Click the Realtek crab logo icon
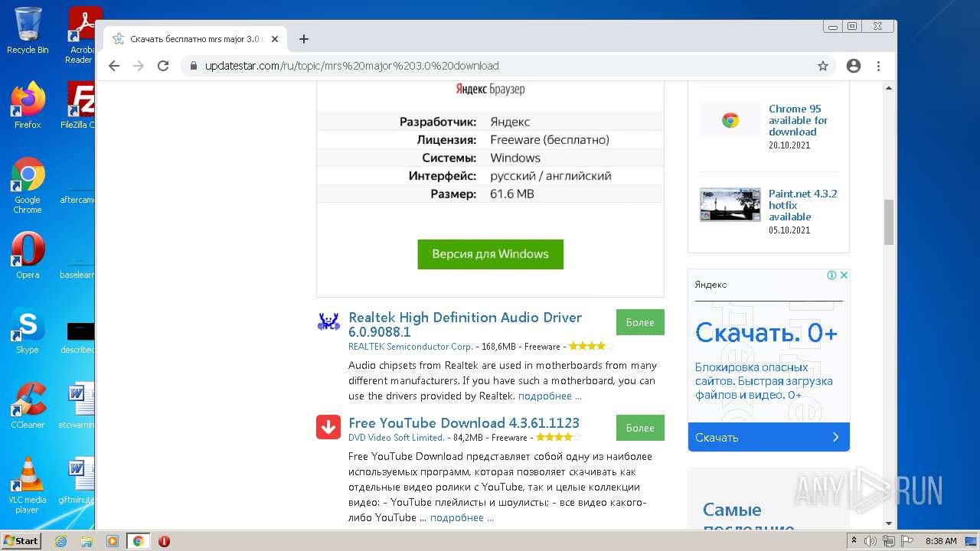Screen dimensions: 980x551 tap(328, 321)
